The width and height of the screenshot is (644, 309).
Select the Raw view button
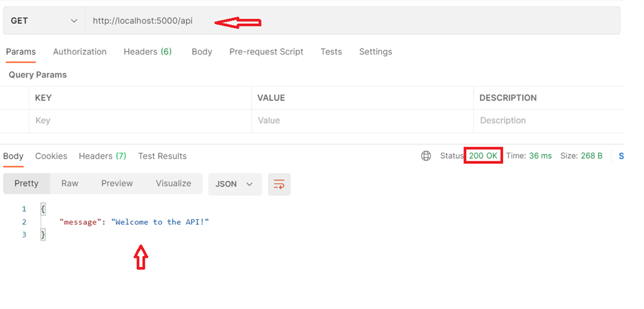70,183
